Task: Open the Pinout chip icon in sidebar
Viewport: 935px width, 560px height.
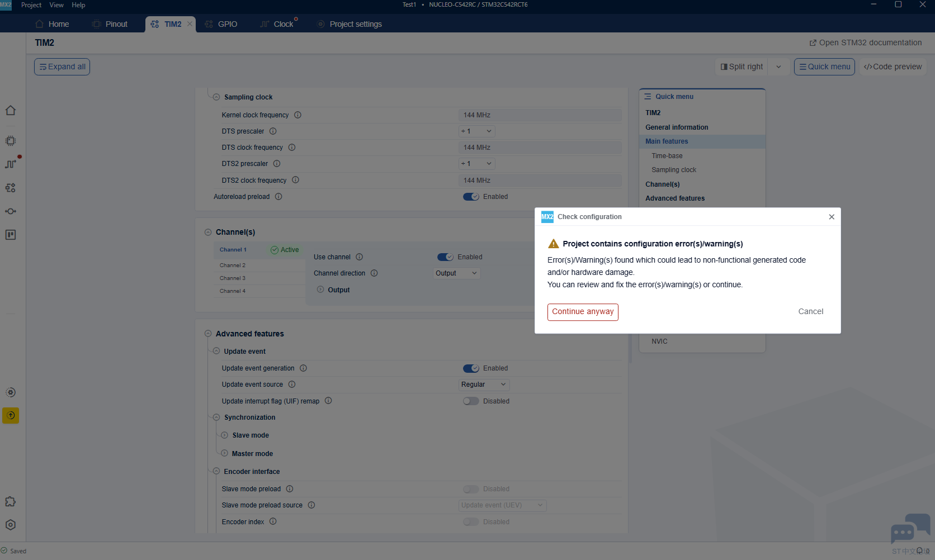Action: [x=11, y=141]
